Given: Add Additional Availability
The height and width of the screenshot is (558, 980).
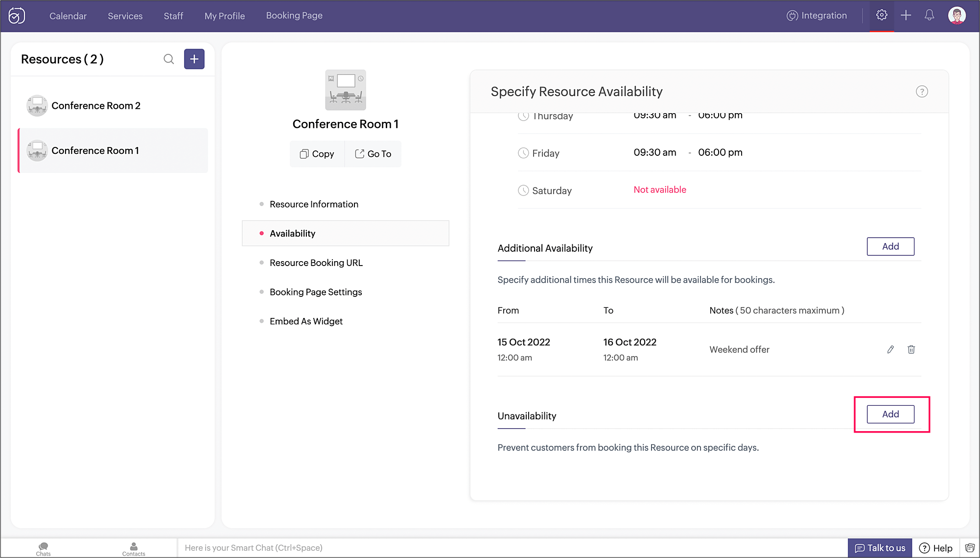Looking at the screenshot, I should 890,246.
